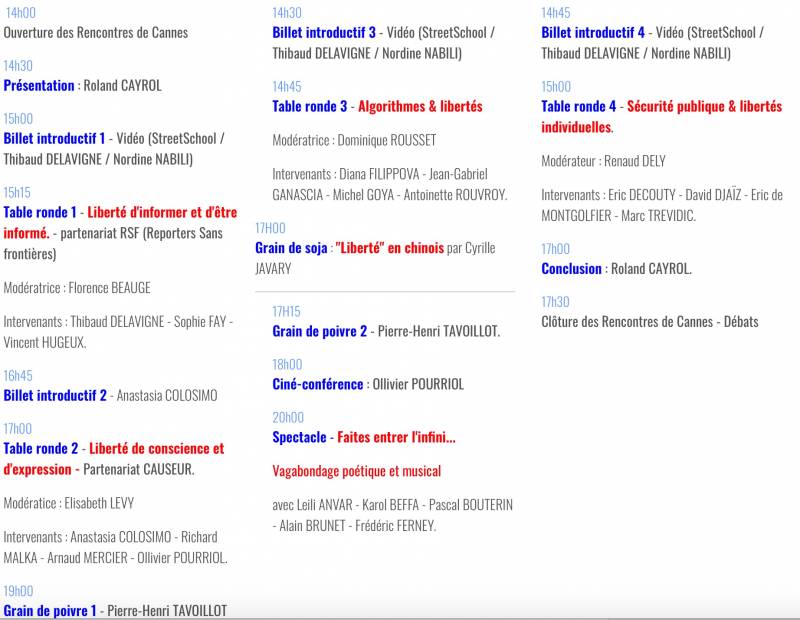Select 'Liberté de conscience et d'expression' title
This screenshot has height=620, width=800.
[156, 449]
